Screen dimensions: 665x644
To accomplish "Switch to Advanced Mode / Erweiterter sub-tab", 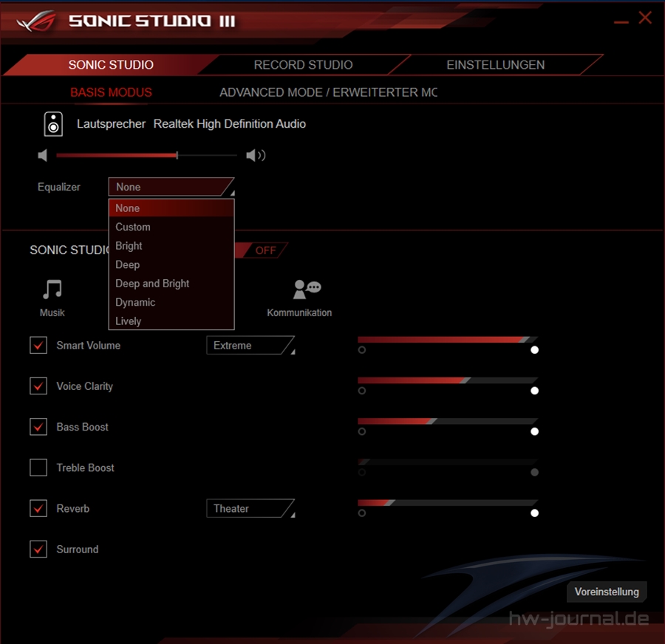I will point(328,92).
